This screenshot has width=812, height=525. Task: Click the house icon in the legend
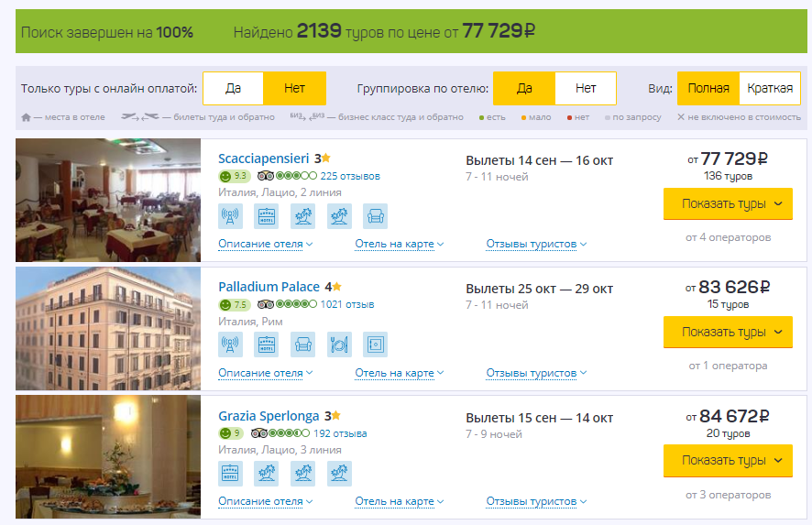tap(26, 117)
